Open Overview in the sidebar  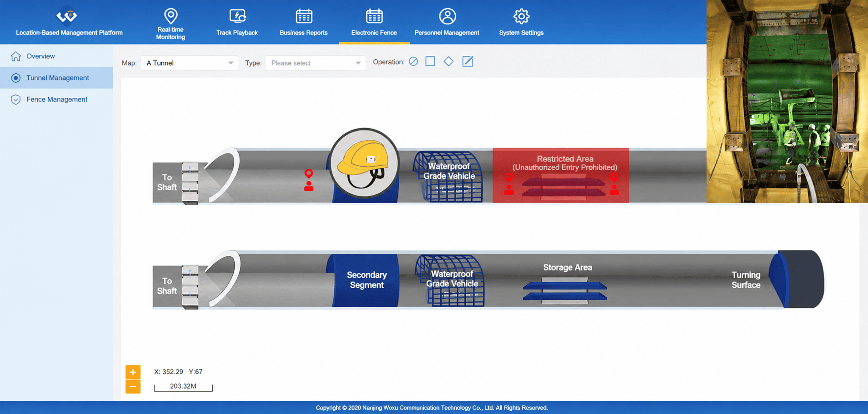56,56
